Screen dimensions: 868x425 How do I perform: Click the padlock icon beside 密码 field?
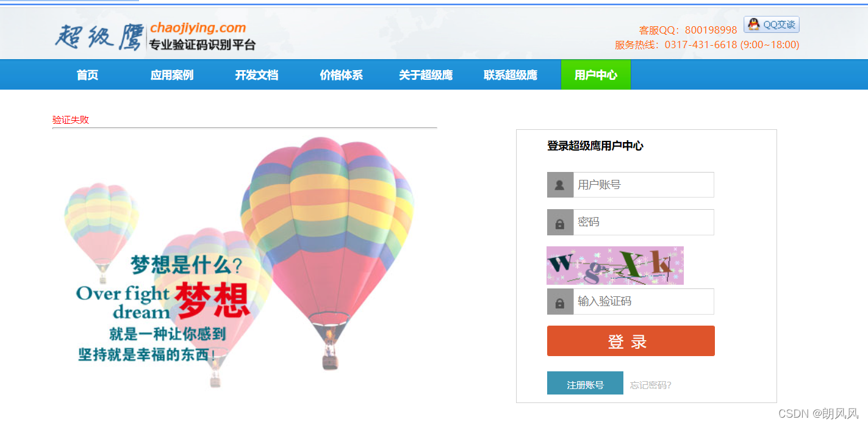coord(560,223)
